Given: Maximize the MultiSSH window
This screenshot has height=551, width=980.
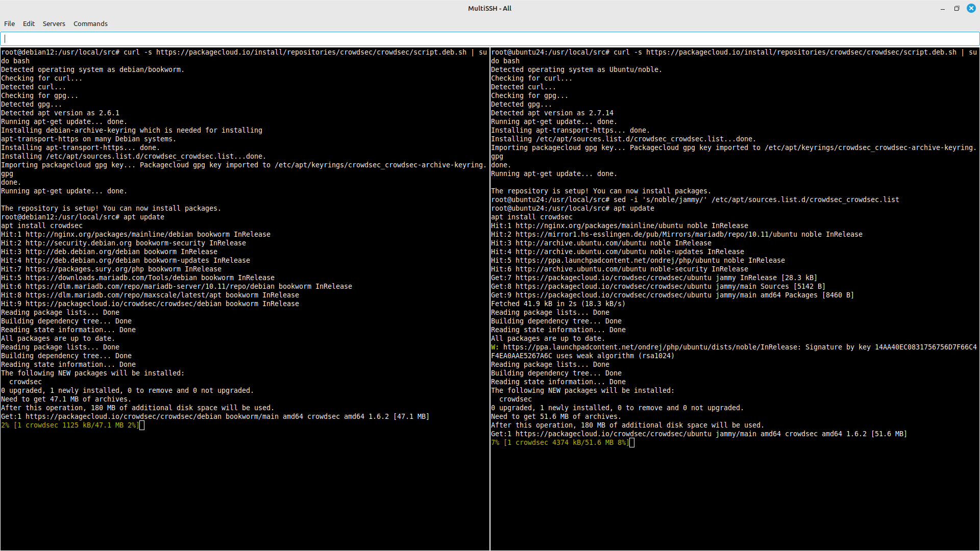Looking at the screenshot, I should tap(957, 8).
